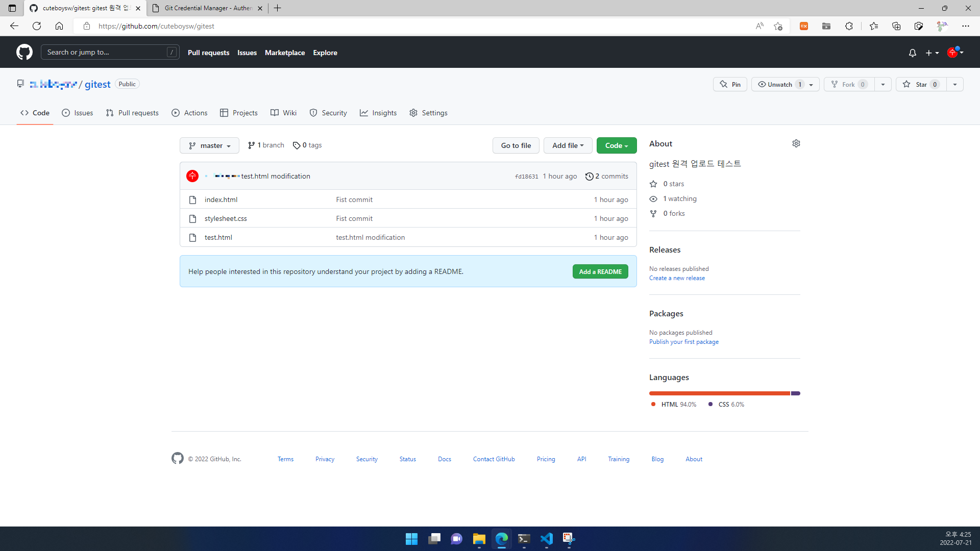Screen dimensions: 980x551
Task: Click the footer GitHub logo
Action: 177,458
